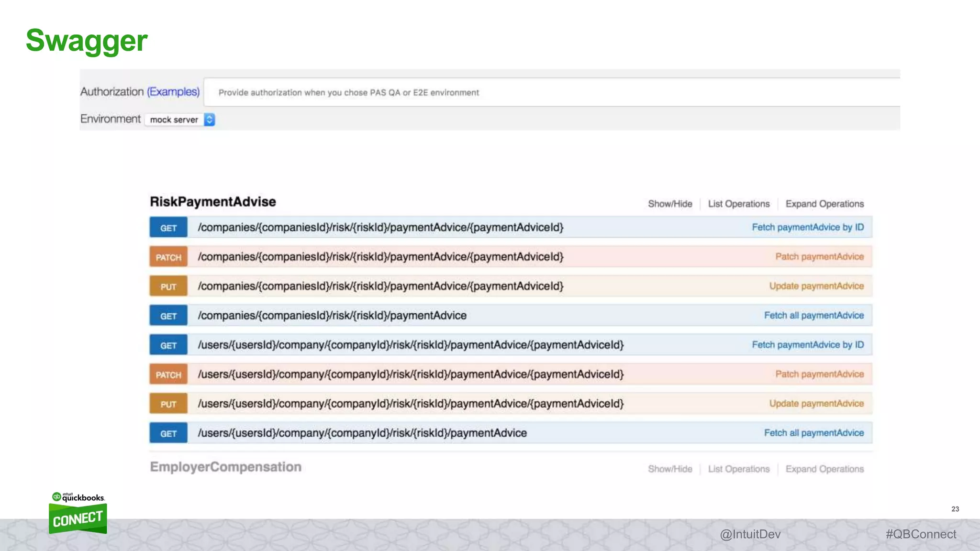Click the PUT badge on the users path row
Screen dimensions: 980x551
pyautogui.click(x=168, y=404)
